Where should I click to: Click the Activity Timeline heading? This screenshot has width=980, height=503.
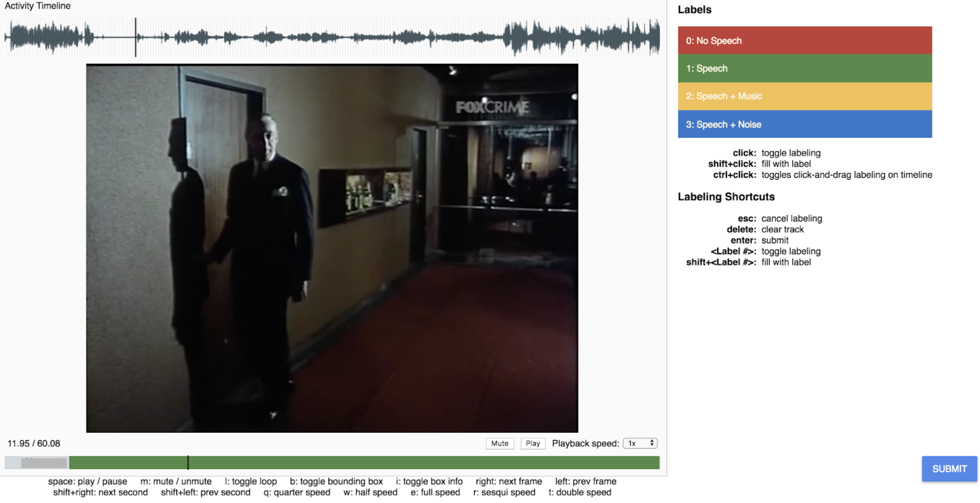pos(38,6)
